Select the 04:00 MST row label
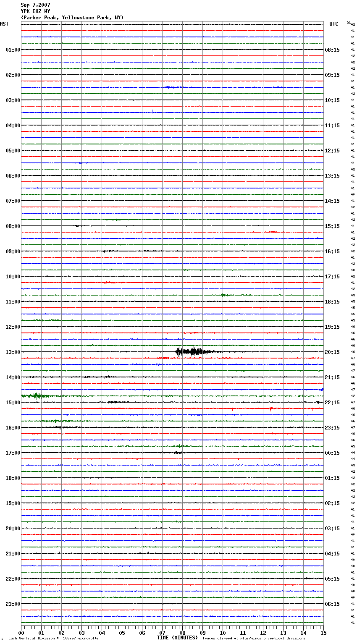Image resolution: width=357 pixels, height=644 pixels. pyautogui.click(x=13, y=126)
